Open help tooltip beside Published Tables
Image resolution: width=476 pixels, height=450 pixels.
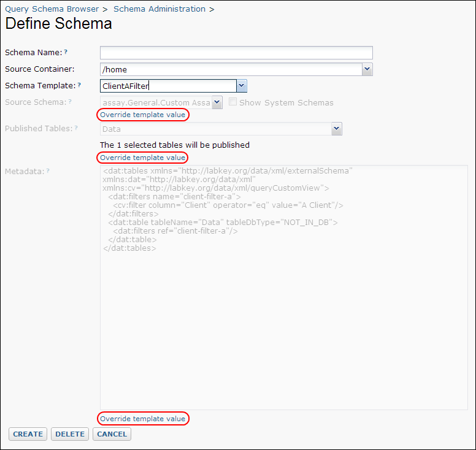coord(76,128)
